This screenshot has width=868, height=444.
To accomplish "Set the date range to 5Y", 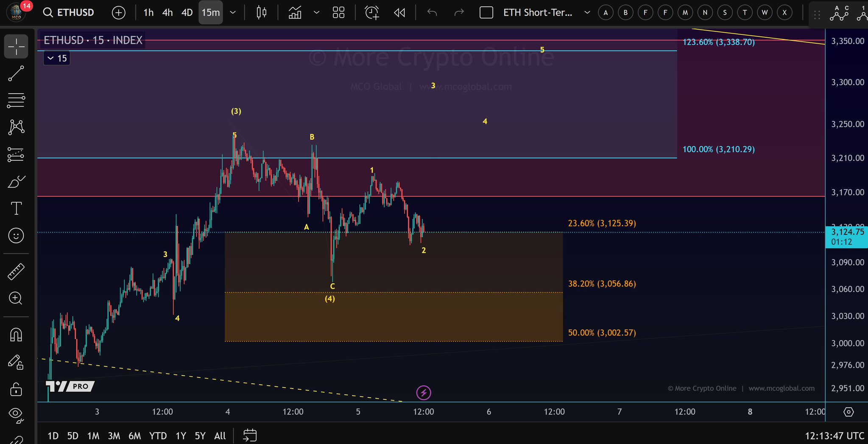I will click(200, 436).
